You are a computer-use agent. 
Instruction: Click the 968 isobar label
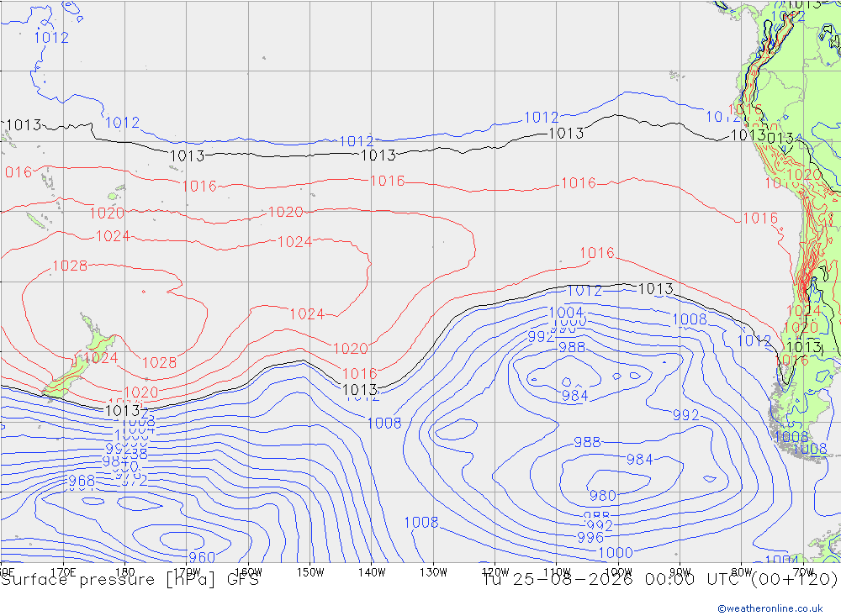click(82, 481)
